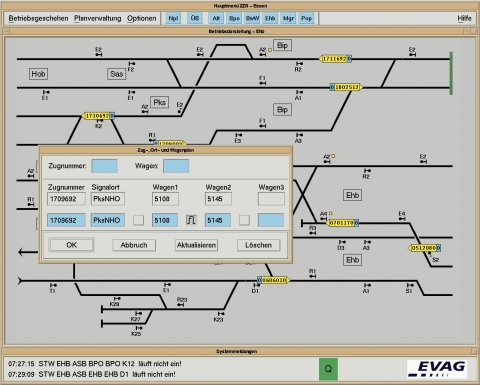Select the 07:27:15 BPO K12 system message
This screenshot has height=385, width=480.
coord(95,364)
